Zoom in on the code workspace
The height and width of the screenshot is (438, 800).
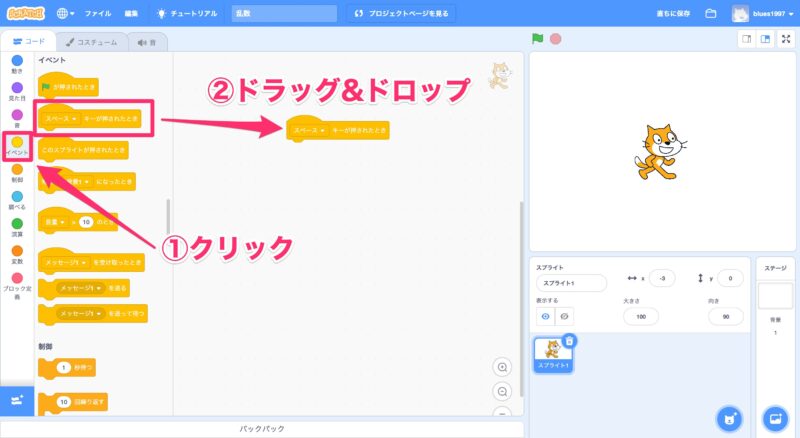click(x=502, y=367)
